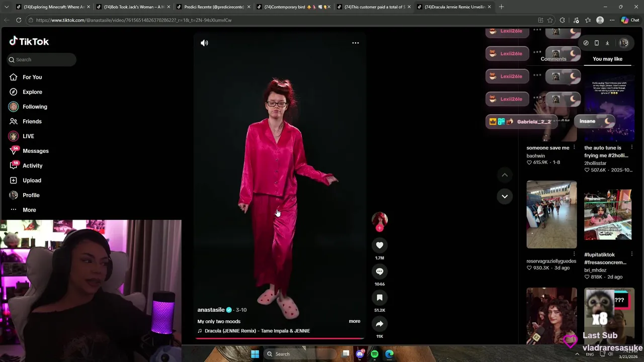This screenshot has height=362, width=644.
Task: Open Spotify from the taskbar
Action: click(374, 354)
